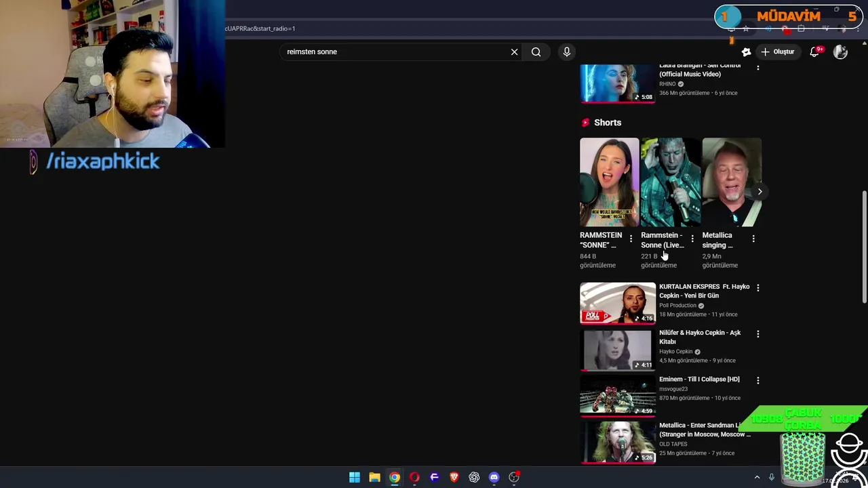Play the Metallica Enter Sandman thumbnail

(x=617, y=442)
